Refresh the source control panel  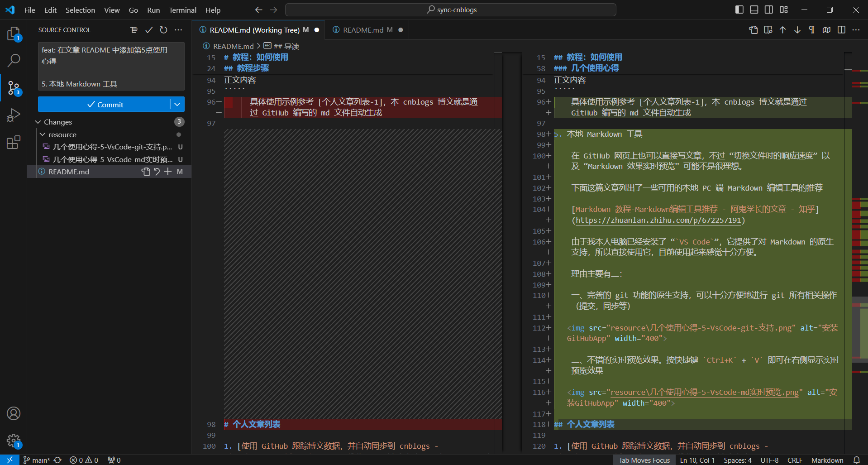[x=163, y=30]
